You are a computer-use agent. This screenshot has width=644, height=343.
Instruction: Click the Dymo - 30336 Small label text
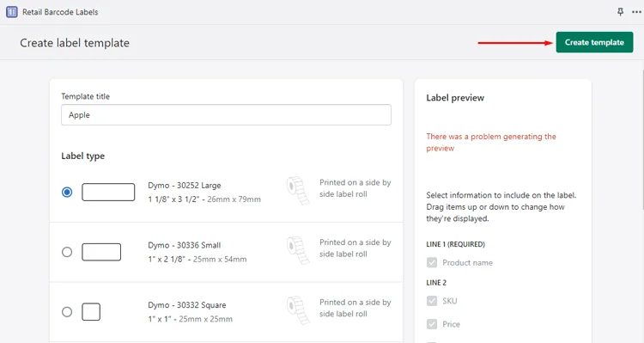pos(185,245)
